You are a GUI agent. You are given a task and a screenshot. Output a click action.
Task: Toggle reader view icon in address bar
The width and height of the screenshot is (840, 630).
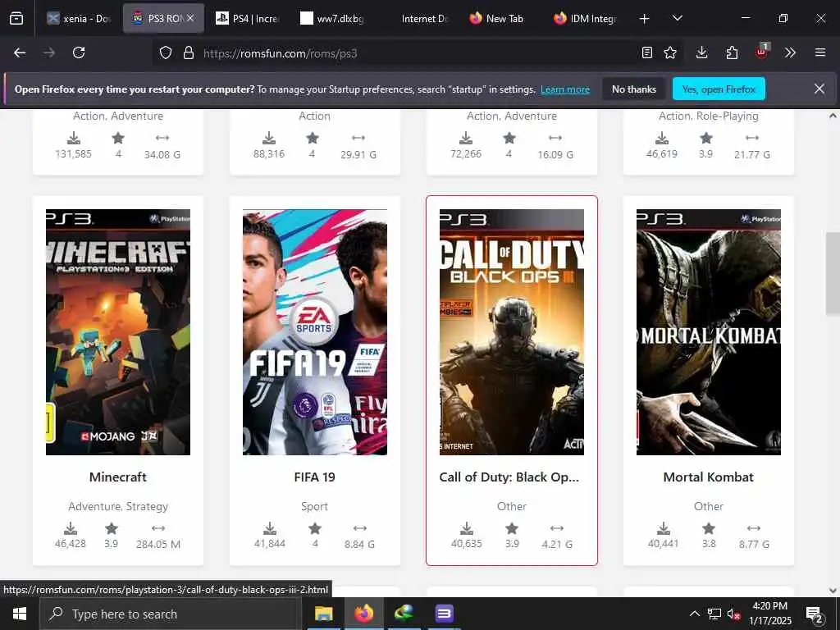[647, 52]
